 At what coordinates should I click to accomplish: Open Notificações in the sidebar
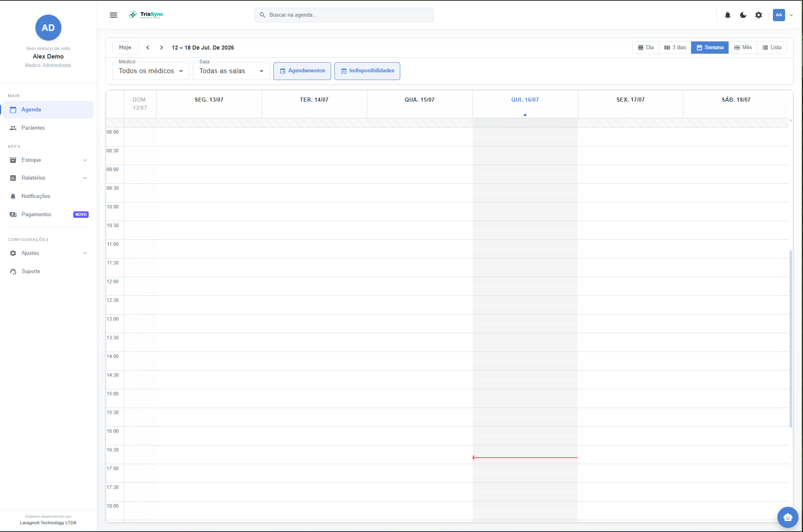(48, 196)
